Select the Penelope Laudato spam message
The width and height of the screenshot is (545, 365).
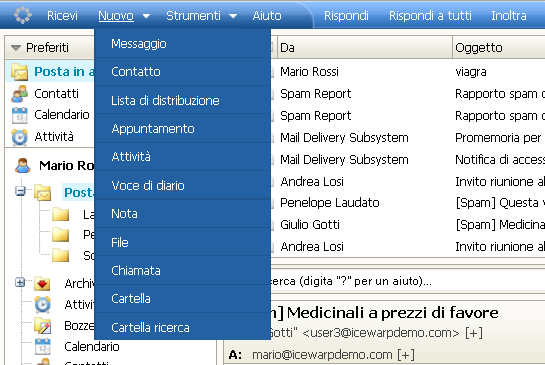[407, 203]
